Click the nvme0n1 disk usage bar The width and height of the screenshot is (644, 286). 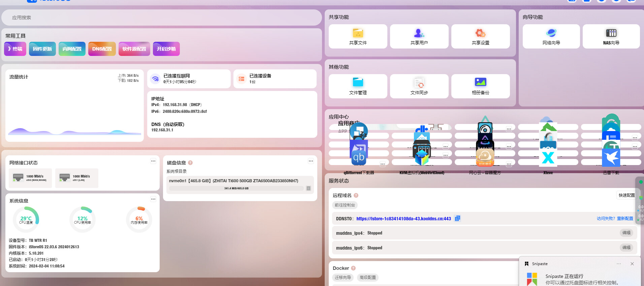[x=236, y=188]
